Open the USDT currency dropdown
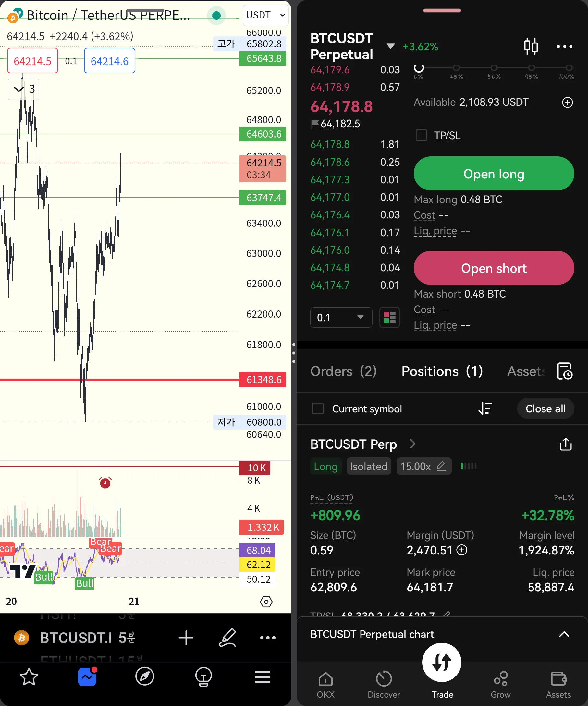The height and width of the screenshot is (706, 588). coord(265,15)
